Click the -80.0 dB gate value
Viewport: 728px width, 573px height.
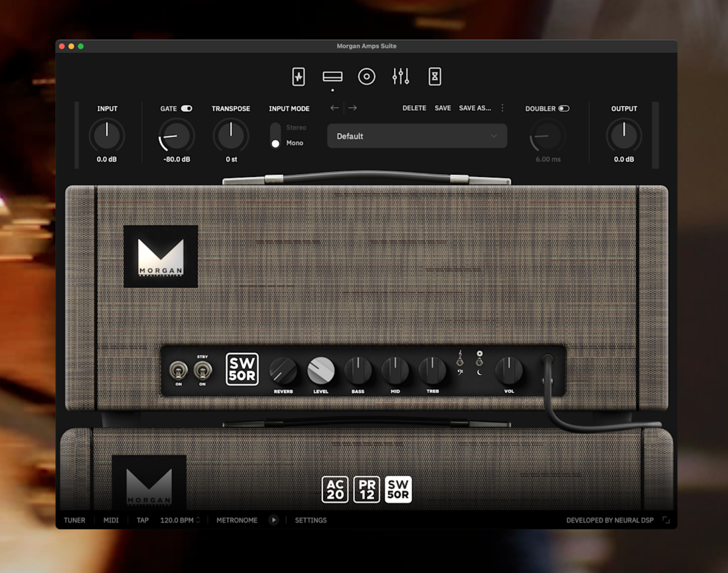tap(176, 159)
